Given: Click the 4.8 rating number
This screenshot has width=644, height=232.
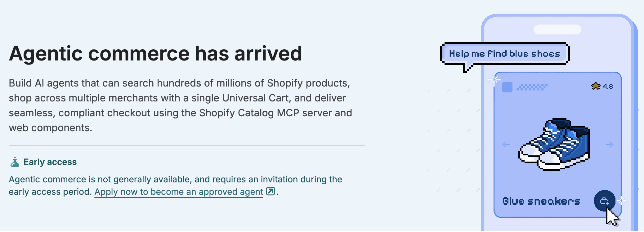Looking at the screenshot, I should [x=608, y=87].
